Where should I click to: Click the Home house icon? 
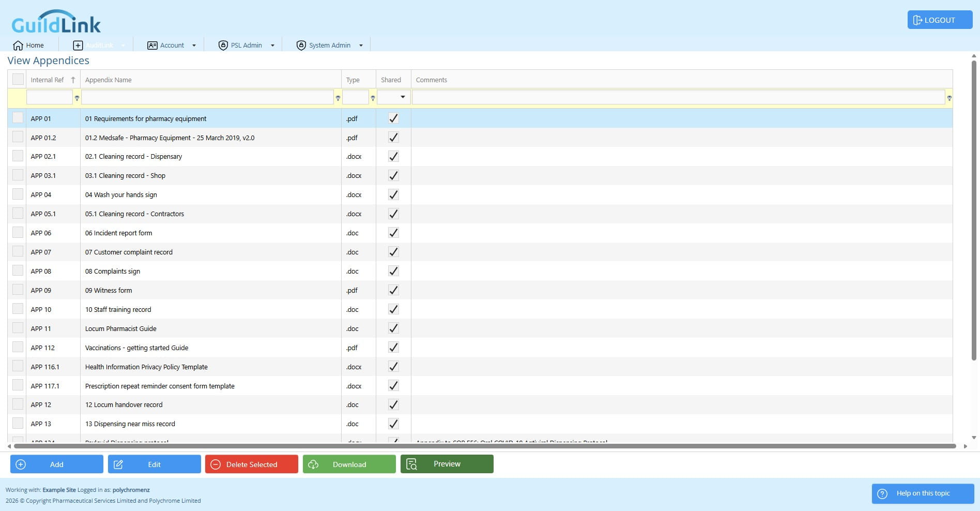18,46
